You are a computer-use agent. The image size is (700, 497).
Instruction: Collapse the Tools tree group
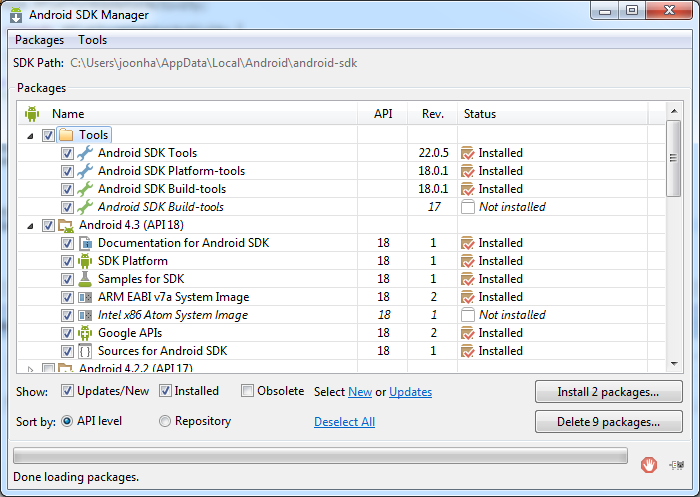(x=30, y=135)
